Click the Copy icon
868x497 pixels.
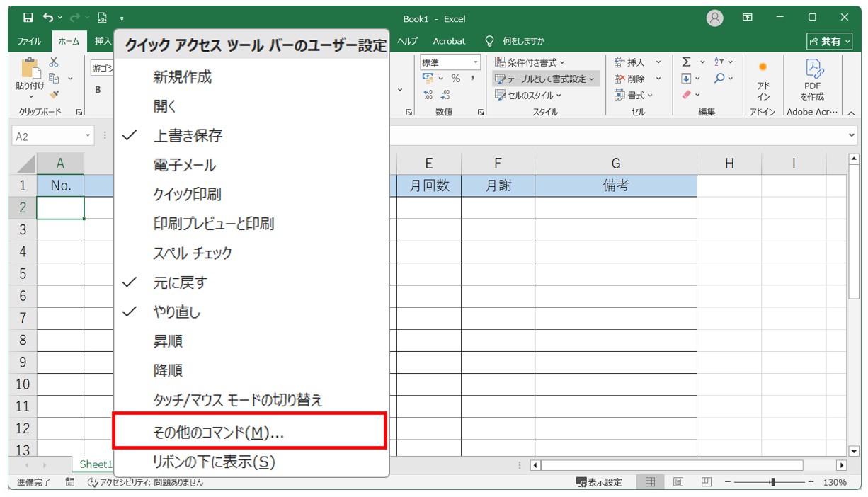tap(54, 79)
